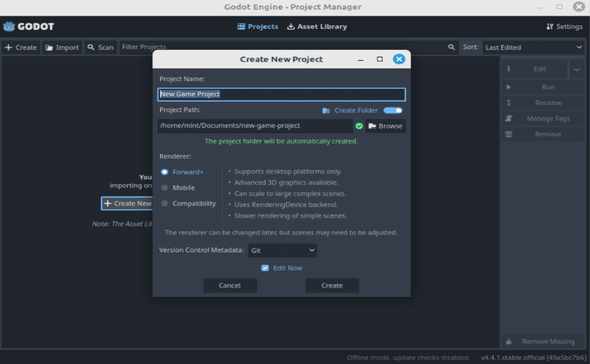
Task: Click the Import project button
Action: 62,47
